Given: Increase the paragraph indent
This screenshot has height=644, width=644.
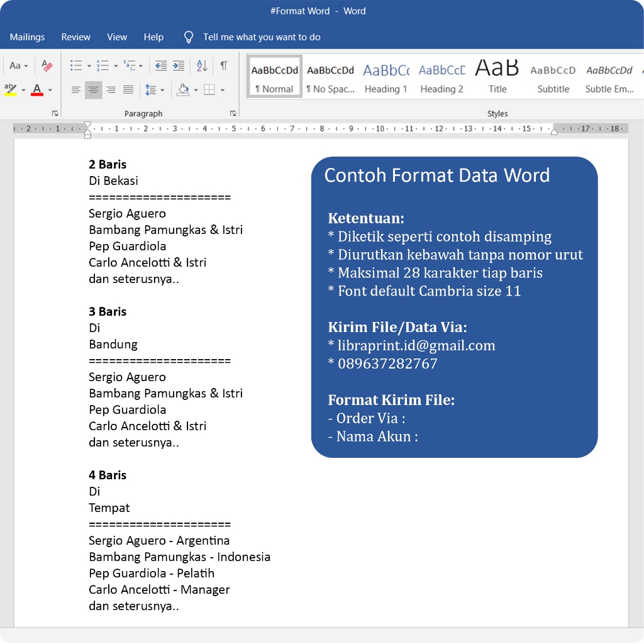Looking at the screenshot, I should [x=179, y=65].
